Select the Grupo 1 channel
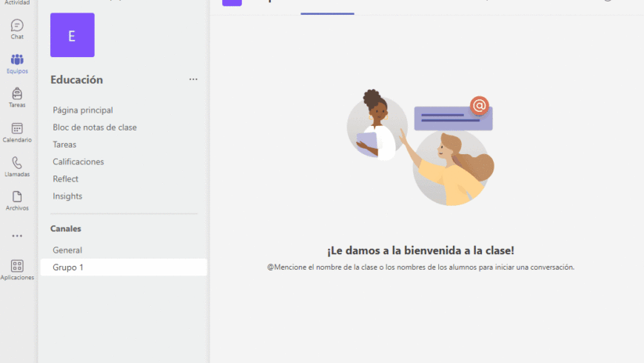 coord(124,267)
